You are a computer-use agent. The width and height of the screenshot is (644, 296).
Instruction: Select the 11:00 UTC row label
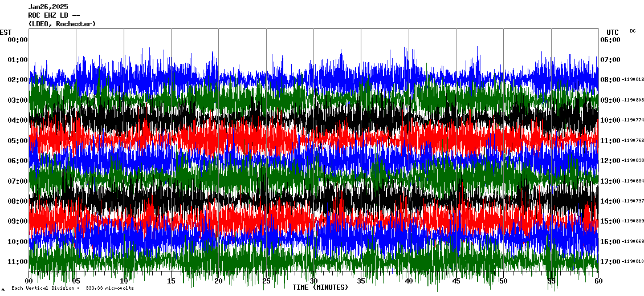pyautogui.click(x=610, y=140)
